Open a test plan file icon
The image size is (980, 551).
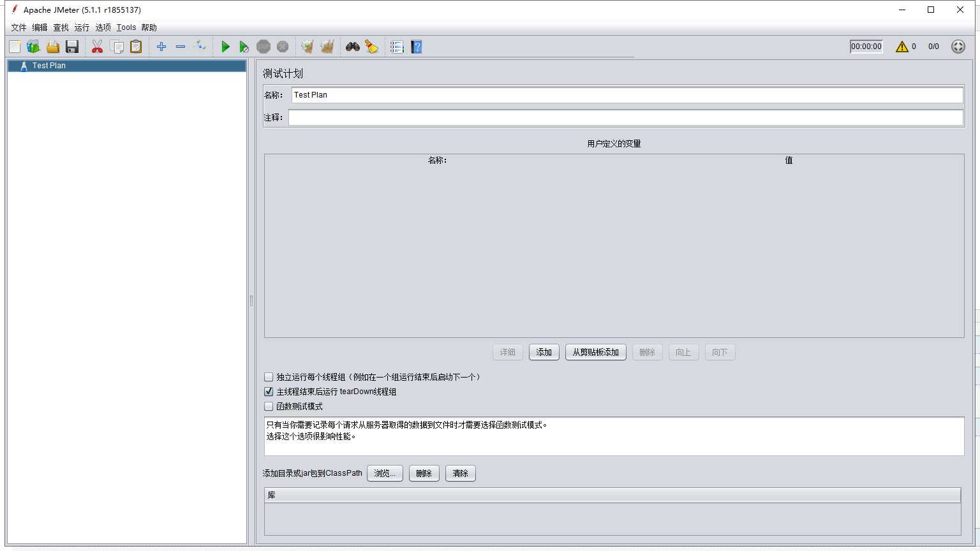coord(53,47)
